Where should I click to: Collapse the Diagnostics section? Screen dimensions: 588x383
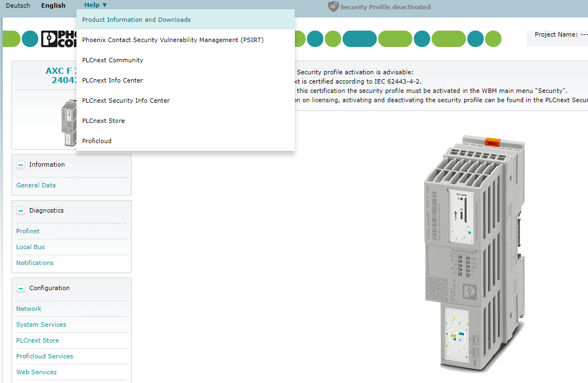[x=21, y=210]
